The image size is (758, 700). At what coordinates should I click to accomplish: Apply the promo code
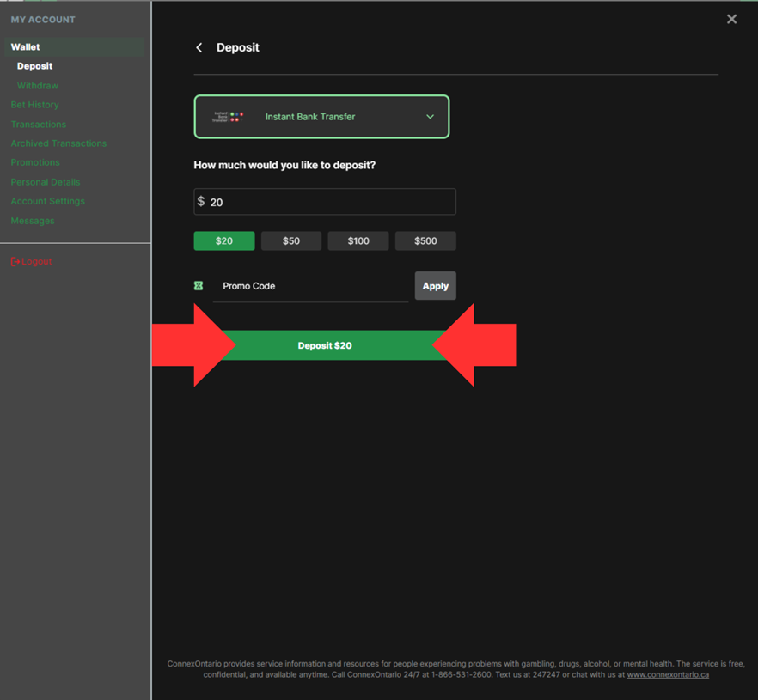pyautogui.click(x=435, y=286)
